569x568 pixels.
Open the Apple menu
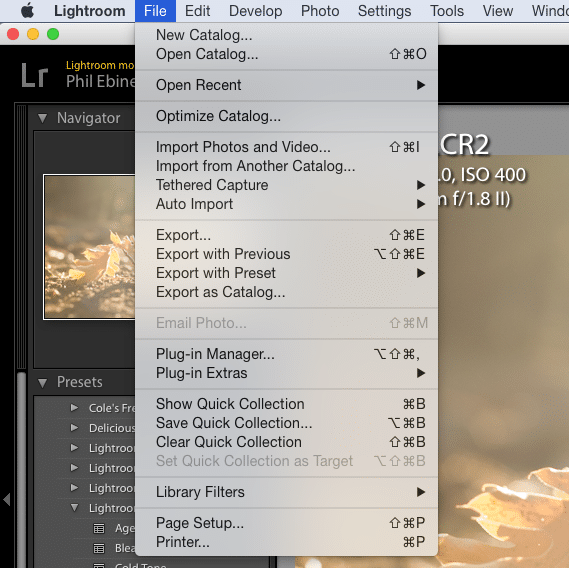coord(27,11)
